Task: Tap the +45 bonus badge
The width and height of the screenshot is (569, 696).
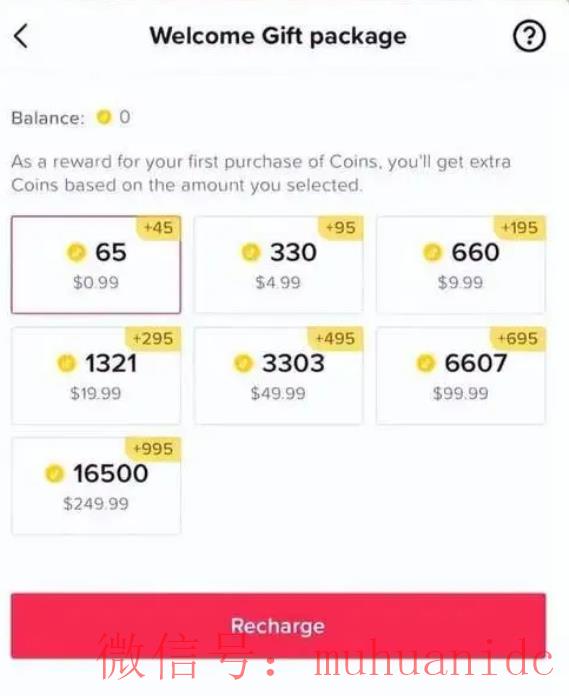Action: pos(158,228)
